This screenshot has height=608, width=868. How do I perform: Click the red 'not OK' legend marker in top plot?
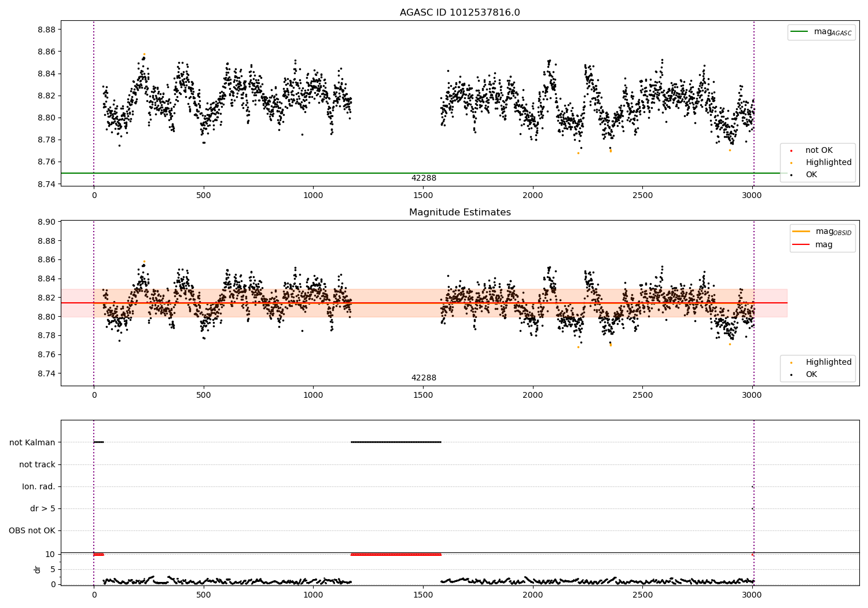(791, 151)
